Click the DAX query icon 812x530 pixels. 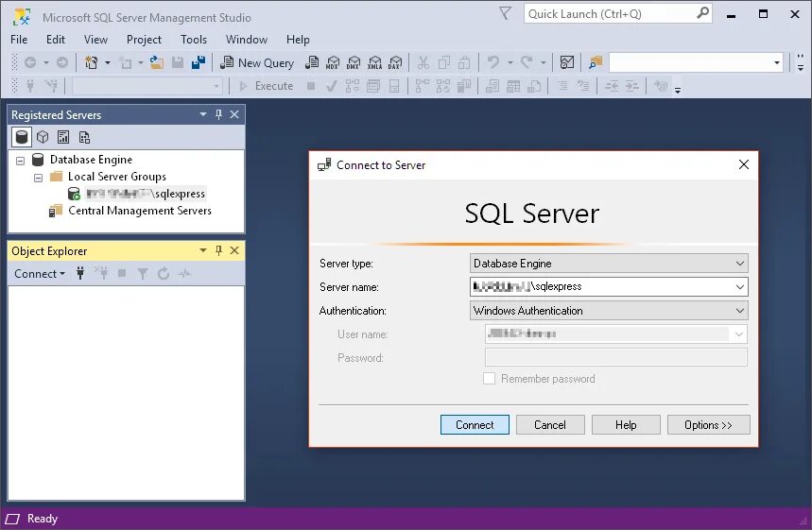395,62
